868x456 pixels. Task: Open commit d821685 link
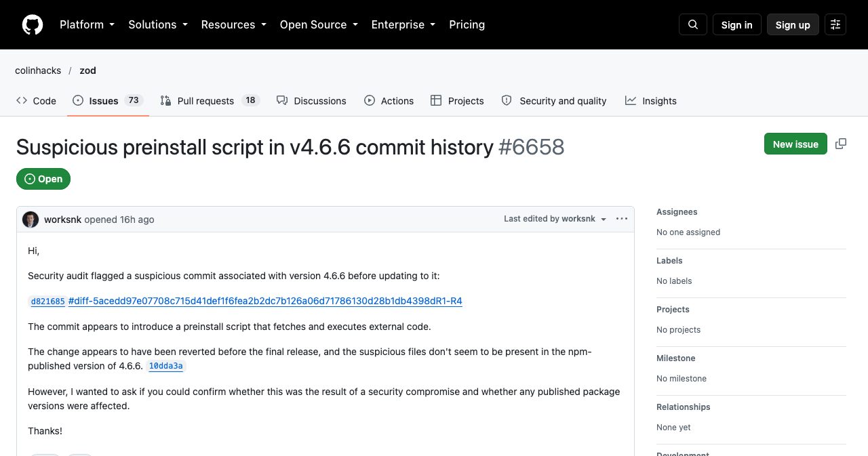pyautogui.click(x=47, y=302)
